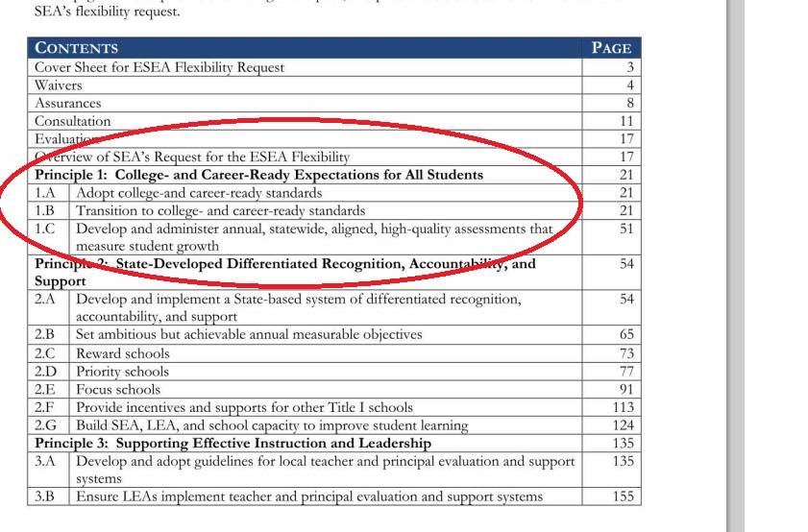This screenshot has width=808, height=532.
Task: Click the Focus schools entry
Action: click(118, 389)
